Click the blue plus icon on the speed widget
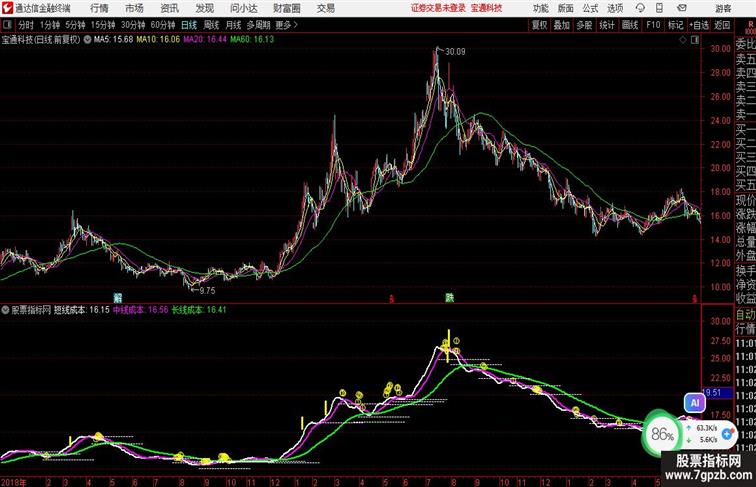The height and width of the screenshot is (487, 756). (727, 433)
